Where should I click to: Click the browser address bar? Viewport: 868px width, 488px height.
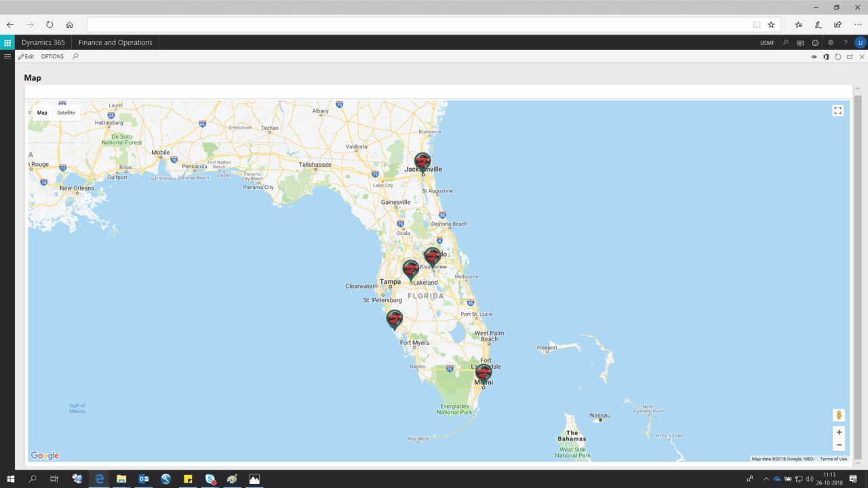434,24
